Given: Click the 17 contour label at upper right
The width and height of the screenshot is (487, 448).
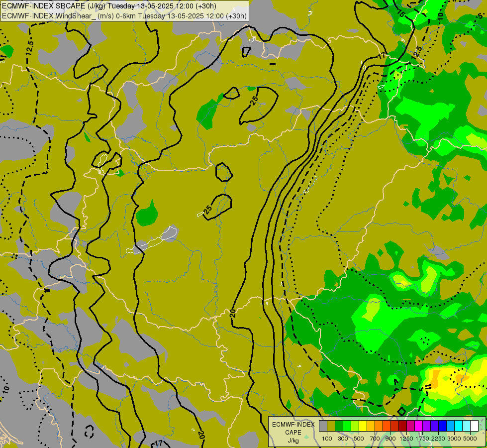Looking at the screenshot, I should [382, 56].
